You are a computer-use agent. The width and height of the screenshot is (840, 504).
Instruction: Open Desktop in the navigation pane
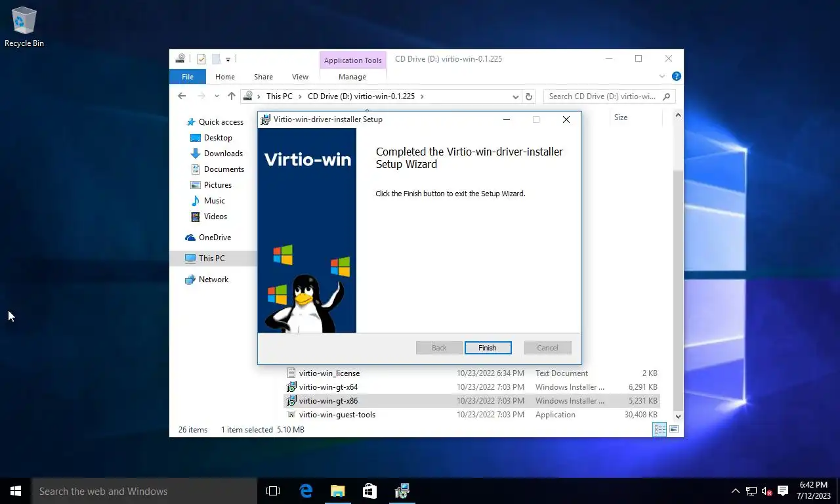pos(218,138)
